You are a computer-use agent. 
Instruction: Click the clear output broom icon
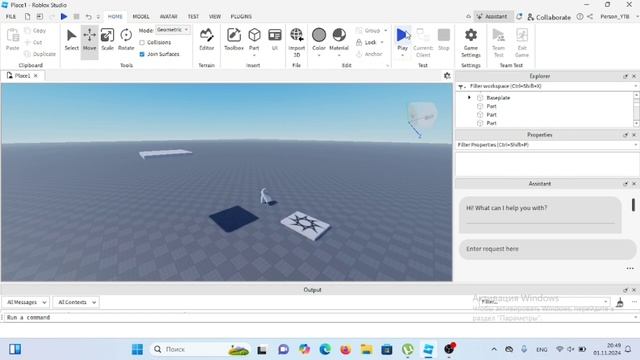tap(620, 302)
